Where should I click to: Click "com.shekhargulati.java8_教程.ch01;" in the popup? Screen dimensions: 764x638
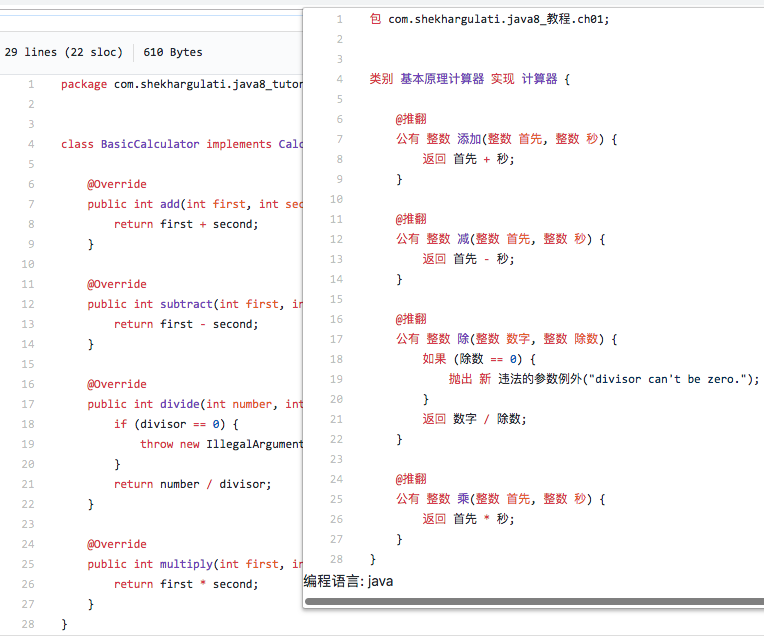[x=498, y=19]
